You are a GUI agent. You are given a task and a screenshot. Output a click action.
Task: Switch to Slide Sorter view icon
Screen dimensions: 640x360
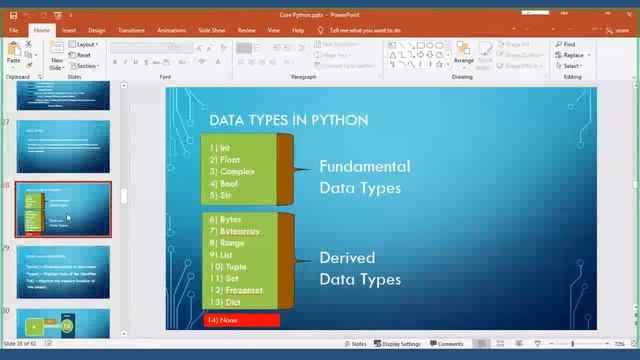500,344
